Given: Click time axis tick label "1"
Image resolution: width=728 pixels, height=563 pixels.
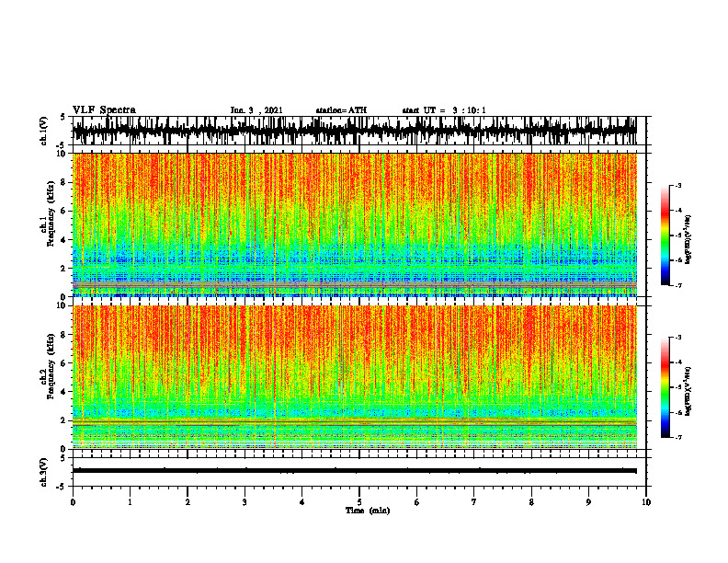Looking at the screenshot, I should [130, 502].
